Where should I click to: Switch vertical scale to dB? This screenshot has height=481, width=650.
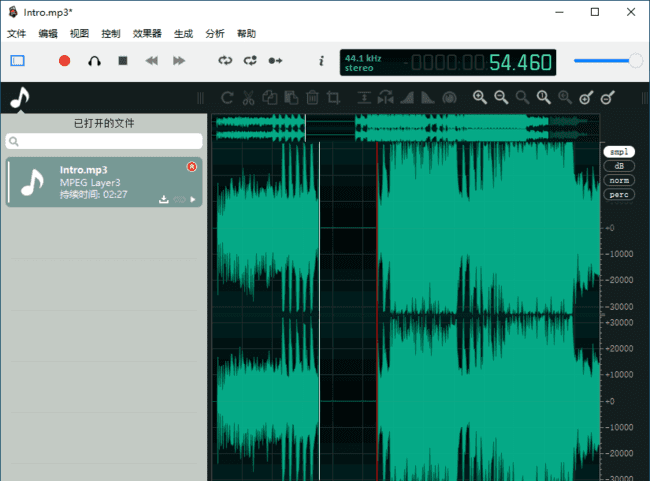tap(619, 166)
